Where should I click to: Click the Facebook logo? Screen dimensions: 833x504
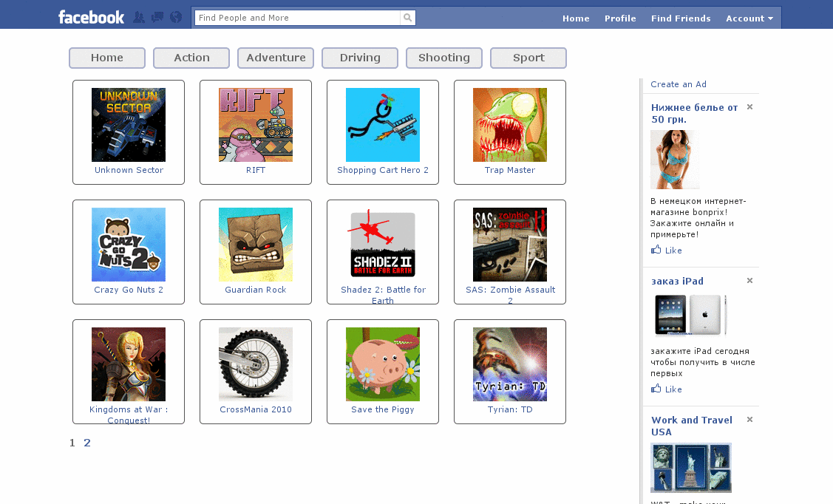pyautogui.click(x=91, y=18)
